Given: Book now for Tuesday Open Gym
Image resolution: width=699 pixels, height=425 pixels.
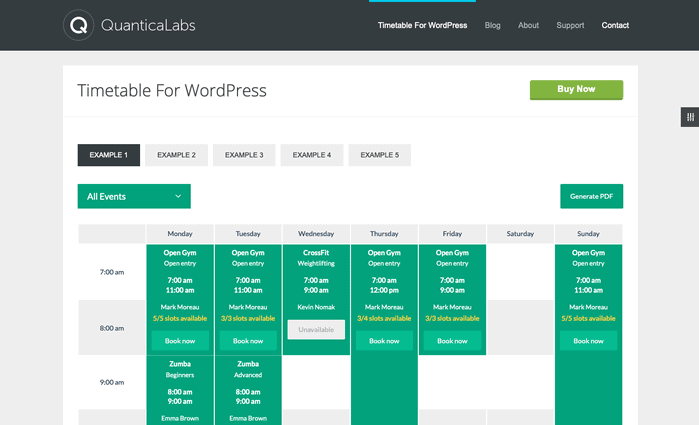Looking at the screenshot, I should pyautogui.click(x=248, y=341).
